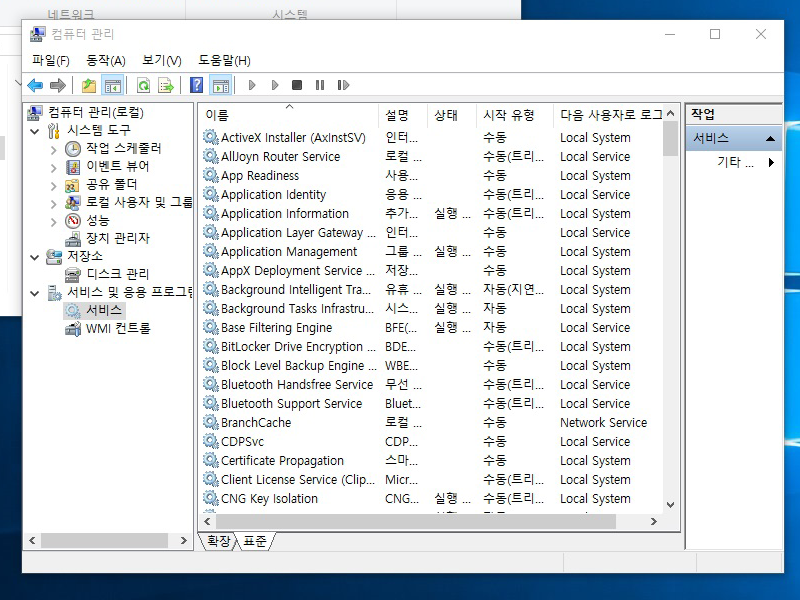Collapse the 서비스 section in the 작업 pane

770,138
